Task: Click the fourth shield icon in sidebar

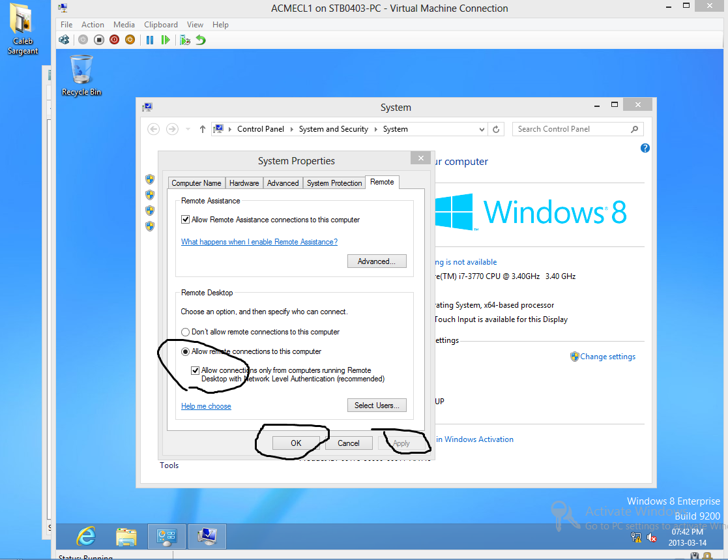Action: 149,226
